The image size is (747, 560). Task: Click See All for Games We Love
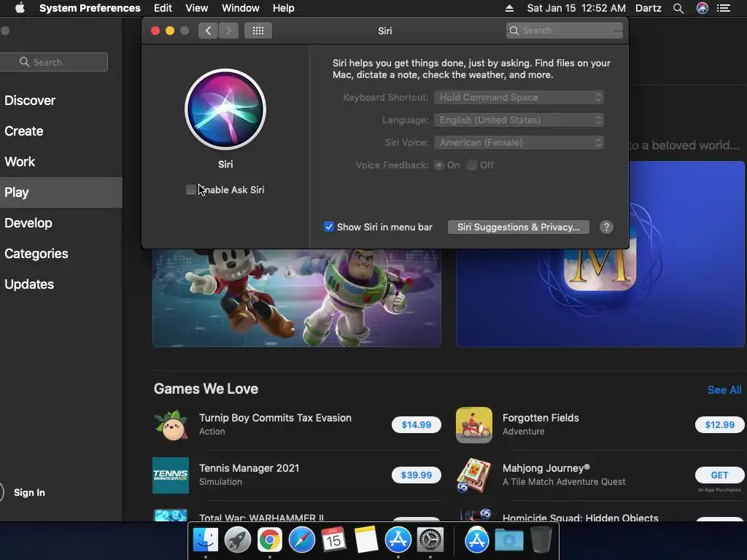click(724, 390)
